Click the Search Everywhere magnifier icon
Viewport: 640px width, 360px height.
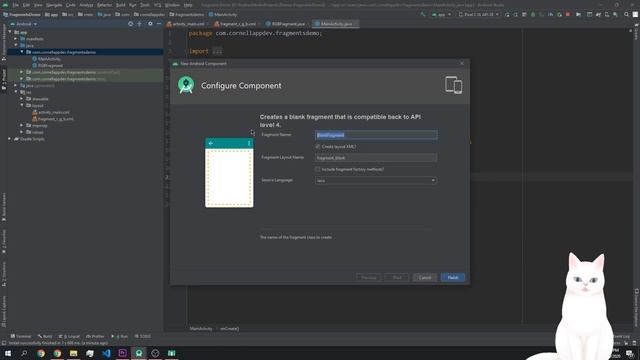(626, 15)
